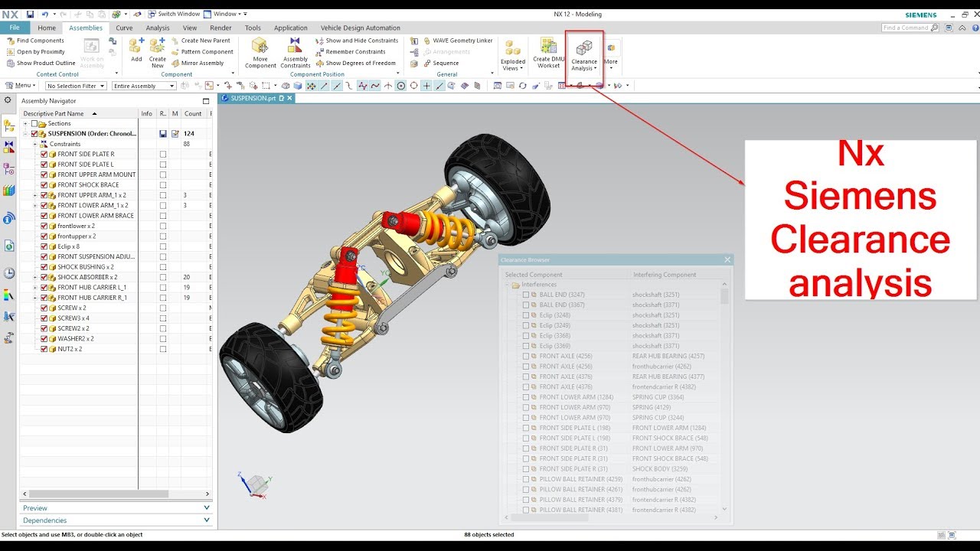Click Remember Constraints
The height and width of the screenshot is (551, 980).
[351, 52]
